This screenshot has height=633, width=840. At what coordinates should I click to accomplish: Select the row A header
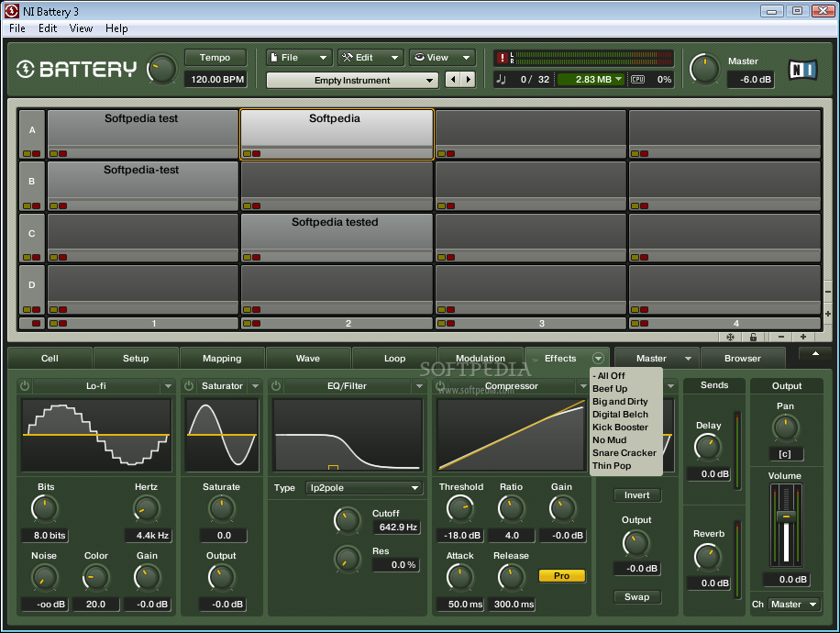pyautogui.click(x=31, y=134)
